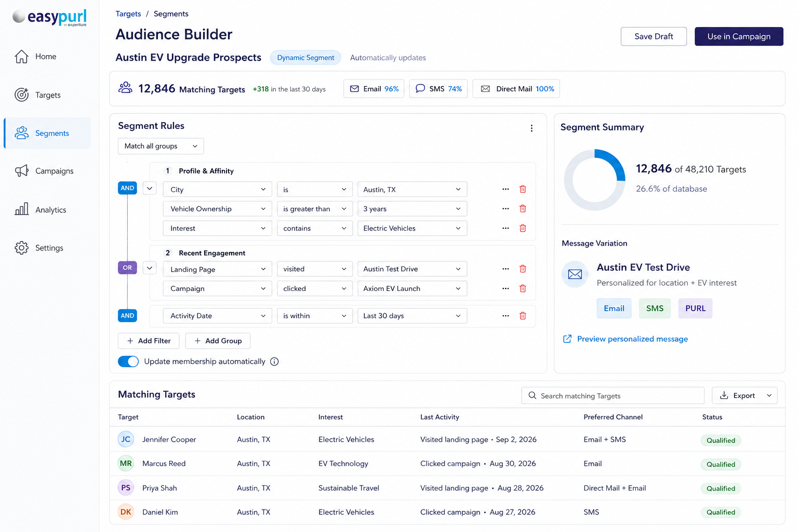The width and height of the screenshot is (798, 532).
Task: Open more options for City filter
Action: coord(506,189)
